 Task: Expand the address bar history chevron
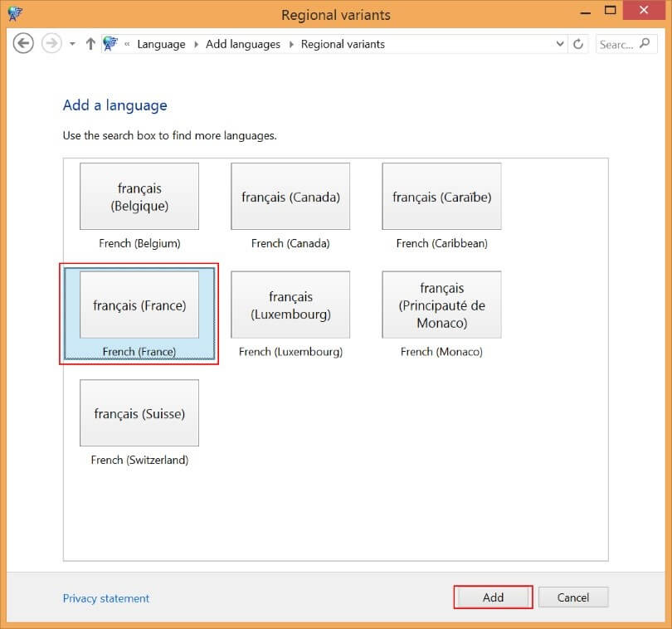click(560, 44)
